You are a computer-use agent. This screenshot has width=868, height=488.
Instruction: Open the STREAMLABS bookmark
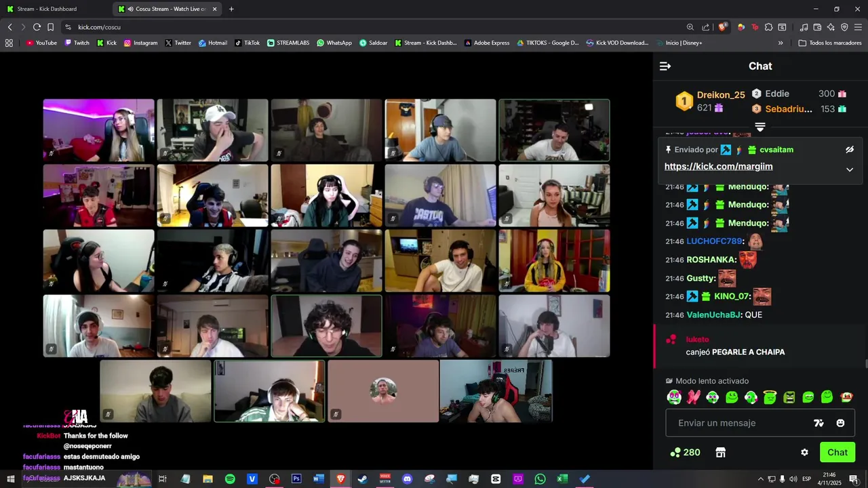click(288, 43)
